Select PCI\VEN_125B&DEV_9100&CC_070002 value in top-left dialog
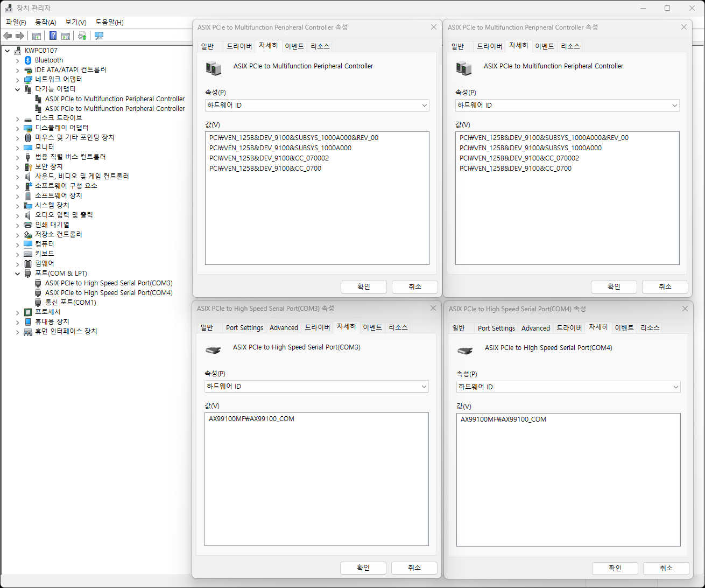 pyautogui.click(x=269, y=158)
